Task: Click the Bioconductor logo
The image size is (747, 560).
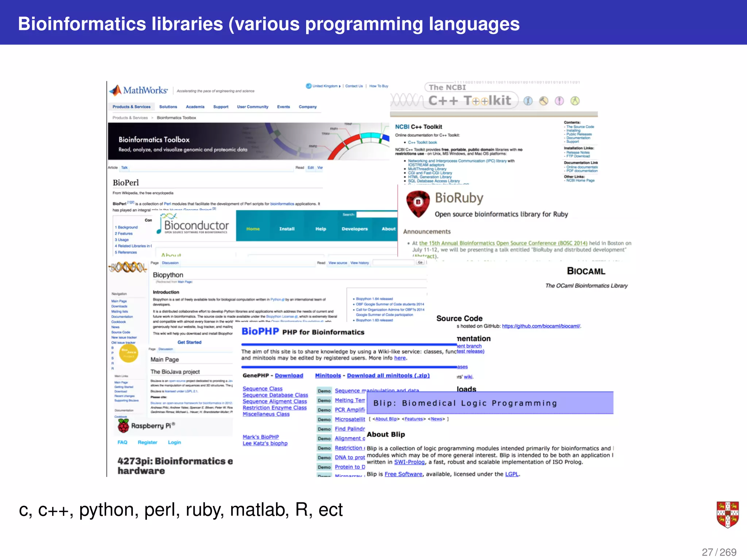Action: tap(193, 224)
